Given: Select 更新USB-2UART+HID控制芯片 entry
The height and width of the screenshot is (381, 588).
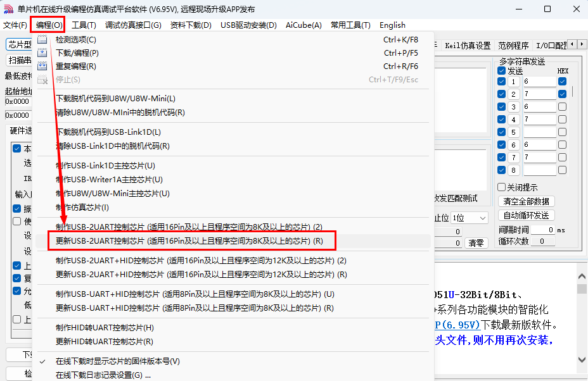Looking at the screenshot, I should click(233, 274).
